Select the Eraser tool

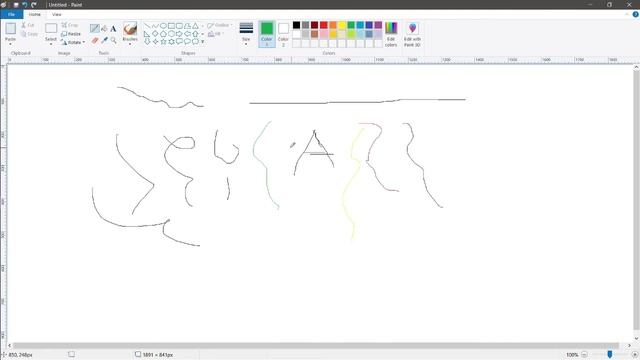click(x=95, y=40)
